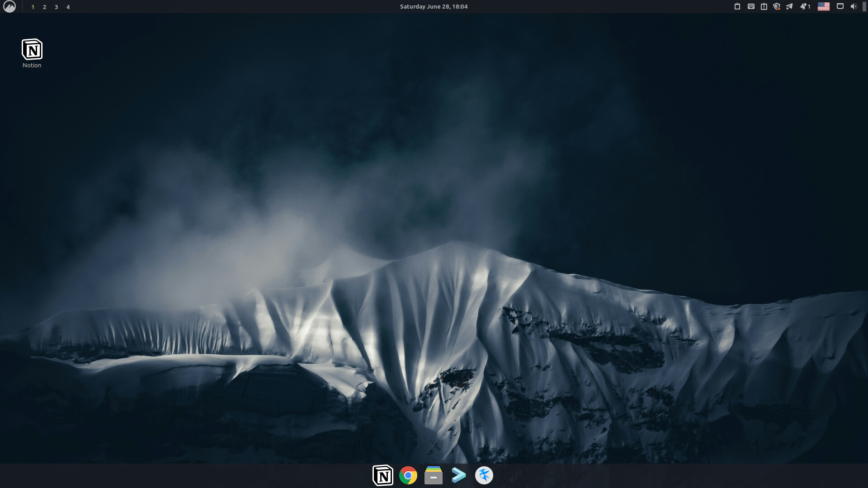This screenshot has height=488, width=868.
Task: Open the wired network tray menu
Action: [840, 6]
